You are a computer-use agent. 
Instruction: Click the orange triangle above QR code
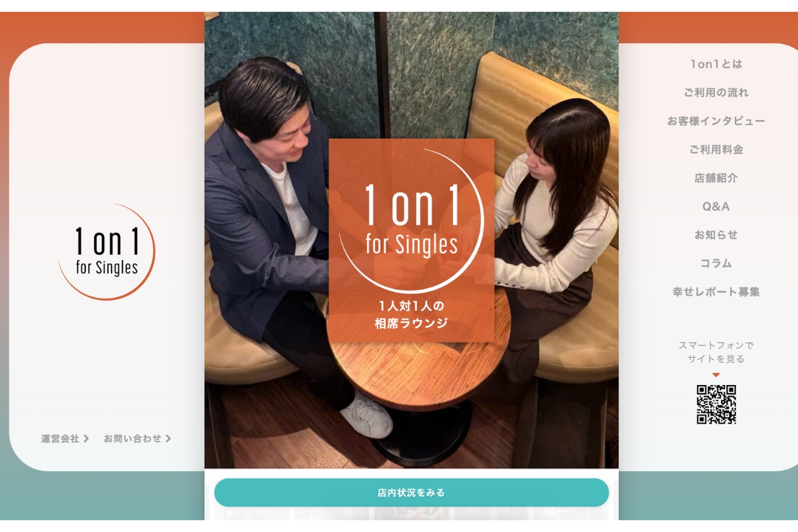tap(716, 375)
